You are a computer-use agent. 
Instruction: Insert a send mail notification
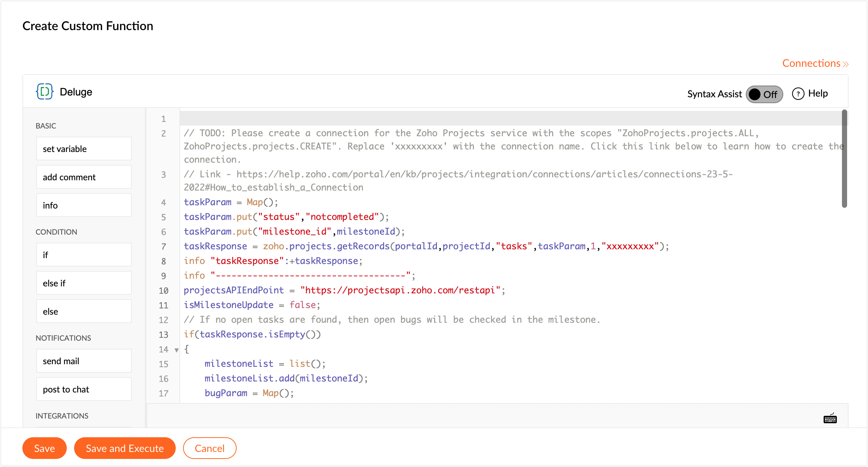[x=84, y=361]
